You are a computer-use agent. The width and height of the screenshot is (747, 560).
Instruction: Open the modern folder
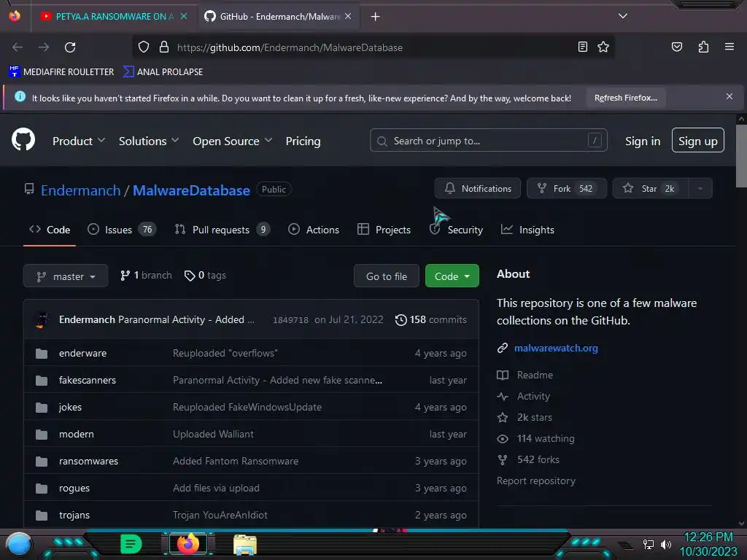(76, 435)
